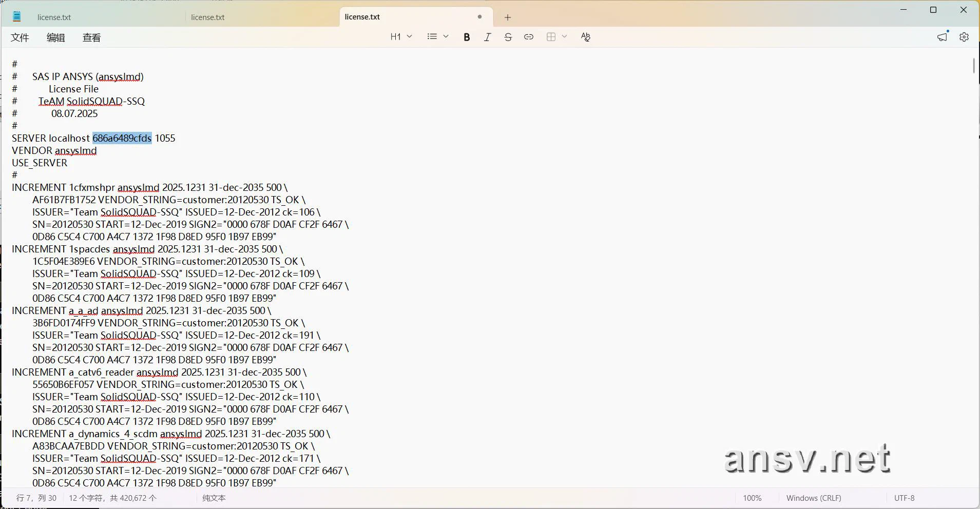Click the Windows (CRLF) line ending entry

[x=814, y=498]
